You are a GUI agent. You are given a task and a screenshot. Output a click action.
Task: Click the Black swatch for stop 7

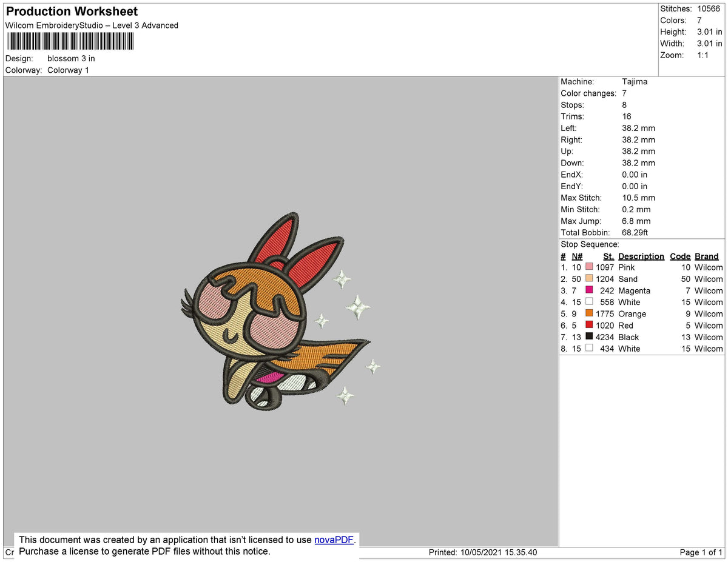(588, 336)
